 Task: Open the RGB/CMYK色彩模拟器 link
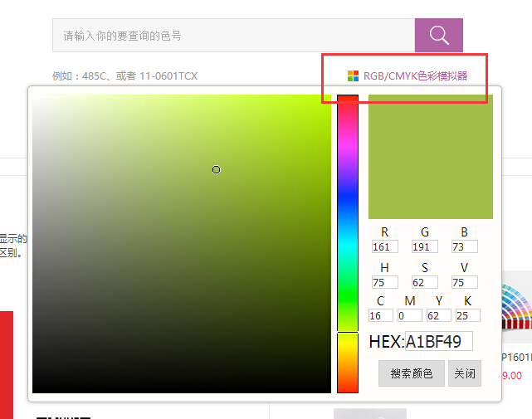[x=415, y=76]
